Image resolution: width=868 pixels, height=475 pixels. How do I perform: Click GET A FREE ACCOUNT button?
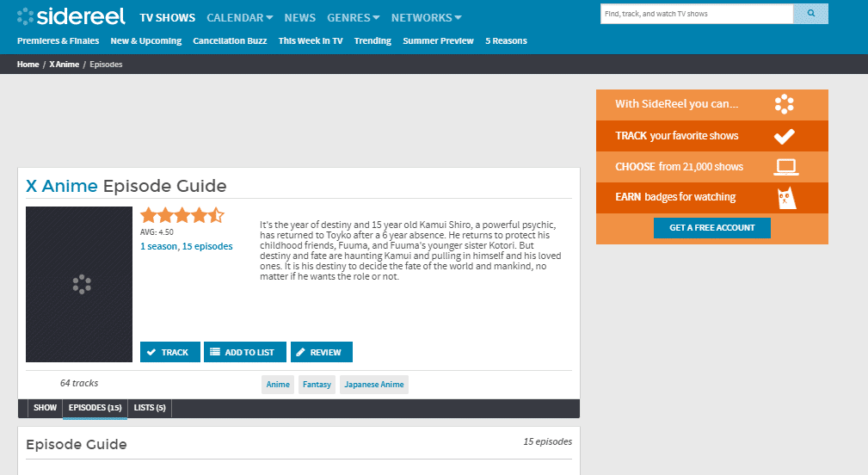712,227
